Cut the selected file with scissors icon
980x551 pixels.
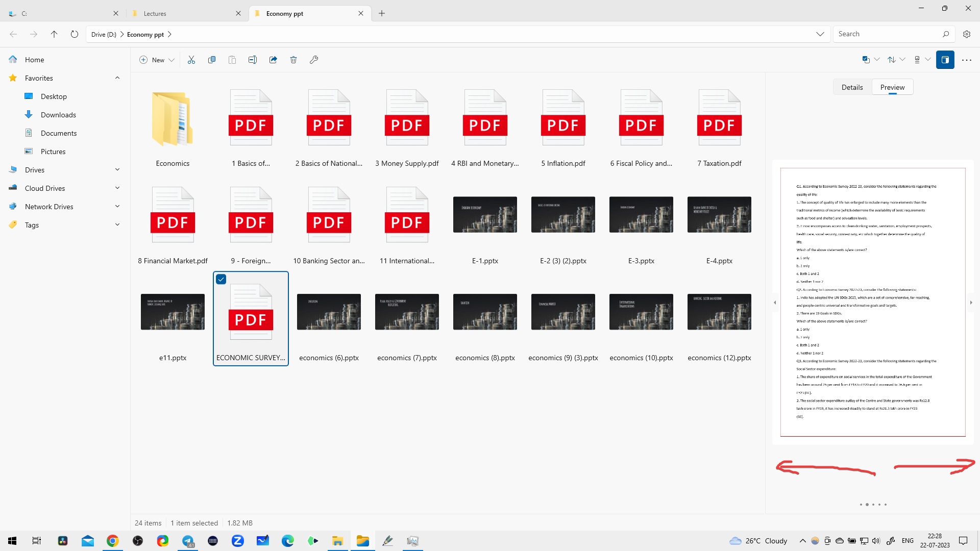(191, 60)
